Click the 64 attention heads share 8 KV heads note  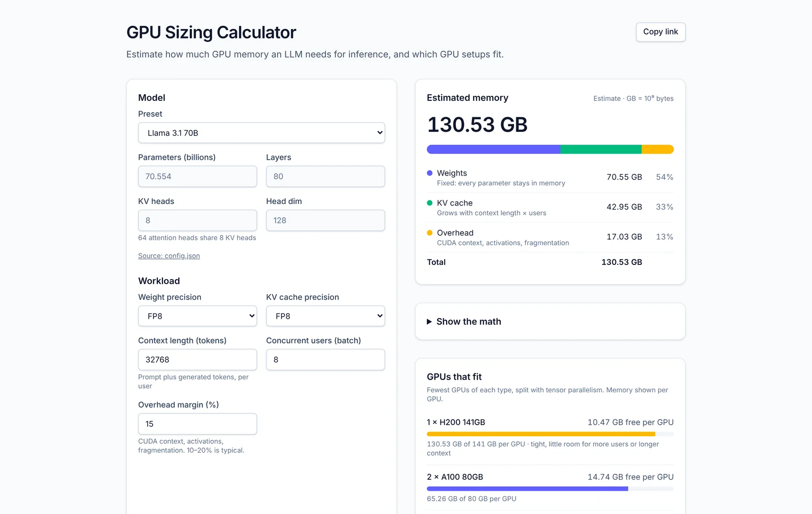pos(197,238)
